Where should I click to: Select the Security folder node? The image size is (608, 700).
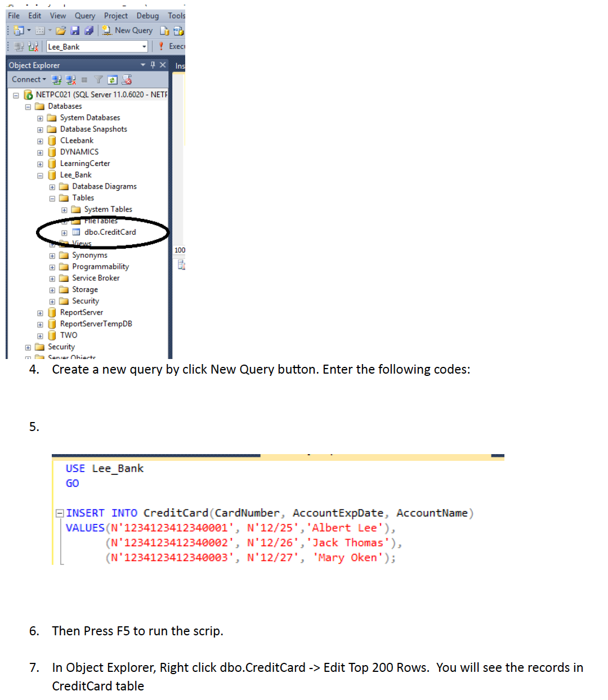tap(60, 347)
